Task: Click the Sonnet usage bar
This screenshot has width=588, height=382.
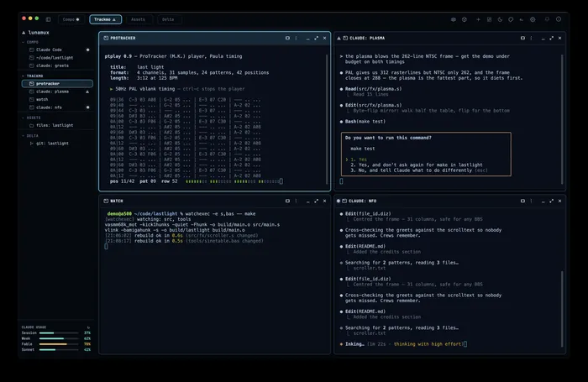Action: click(59, 350)
